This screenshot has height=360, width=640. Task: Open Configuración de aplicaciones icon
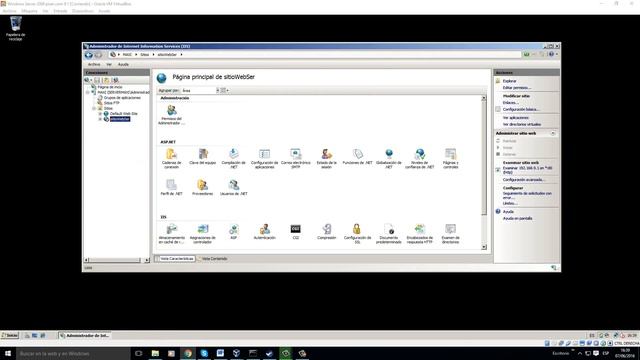(264, 158)
